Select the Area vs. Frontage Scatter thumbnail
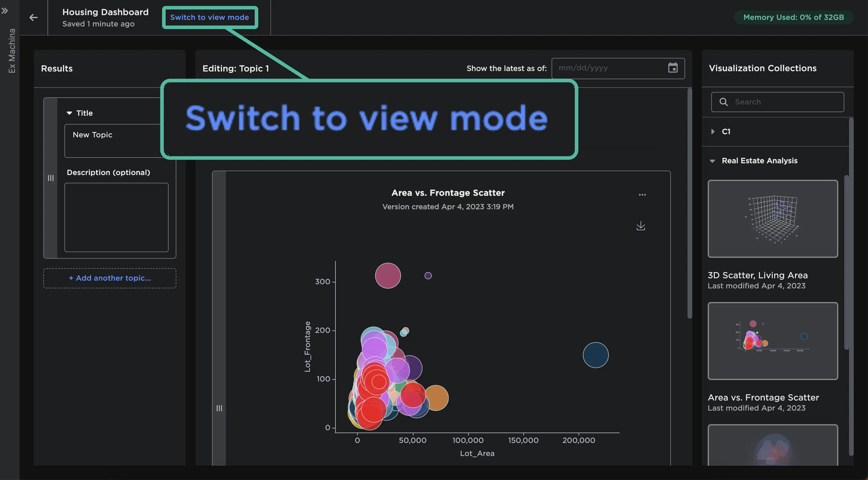This screenshot has height=480, width=868. point(773,341)
